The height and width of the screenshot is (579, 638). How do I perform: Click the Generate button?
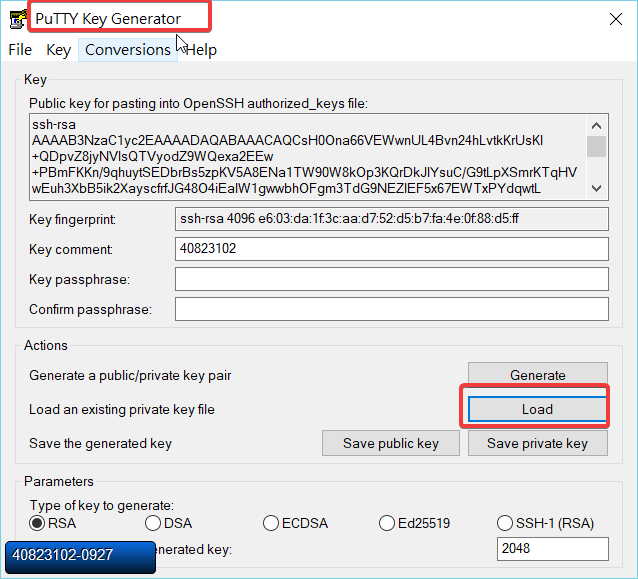coord(537,374)
